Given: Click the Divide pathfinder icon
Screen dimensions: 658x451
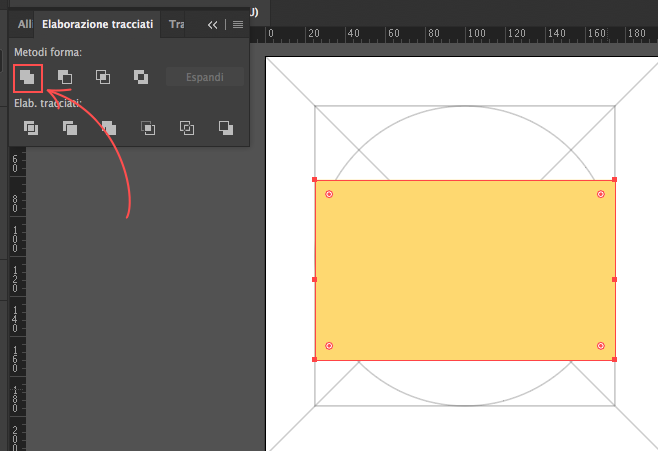Looking at the screenshot, I should pos(31,128).
